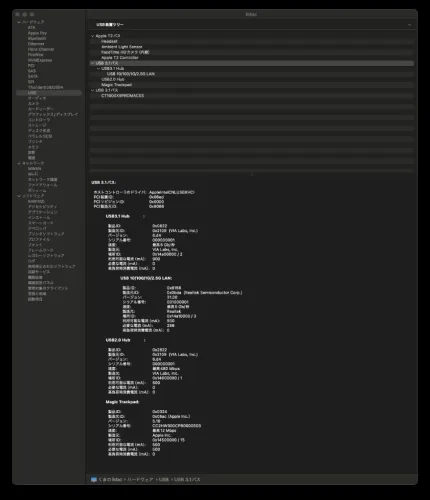
Task: Select Bluetooth in the sidebar
Action: click(37, 38)
